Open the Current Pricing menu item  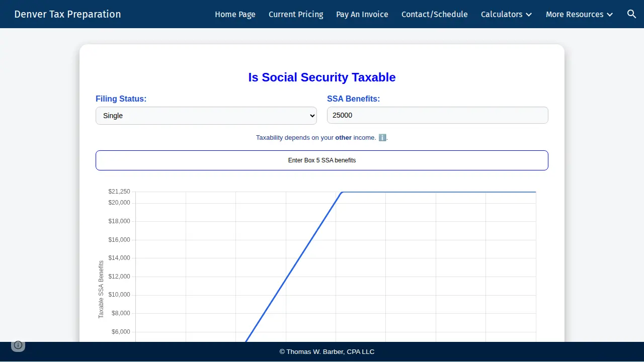(x=296, y=14)
